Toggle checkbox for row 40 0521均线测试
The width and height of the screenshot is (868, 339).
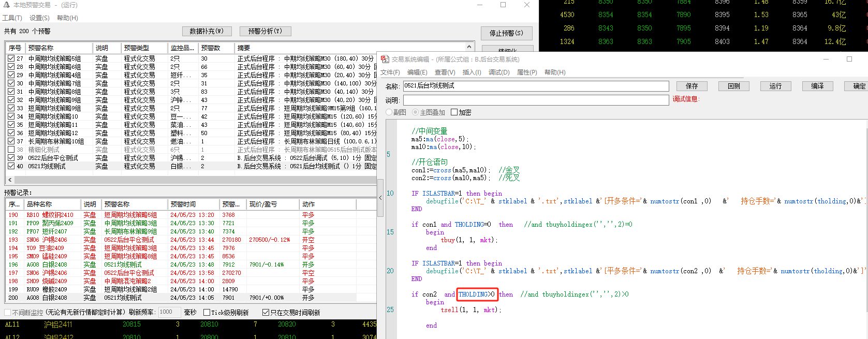coord(11,166)
